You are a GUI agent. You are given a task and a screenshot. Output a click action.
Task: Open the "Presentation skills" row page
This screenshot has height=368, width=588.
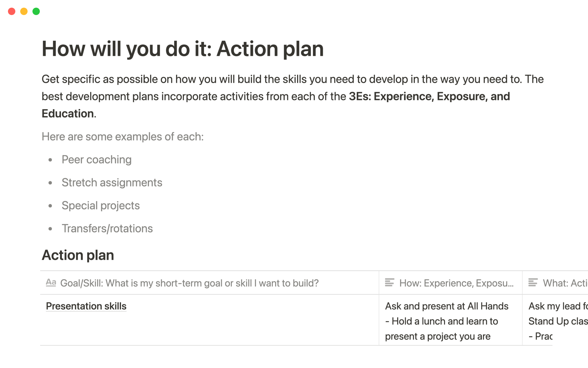(x=86, y=306)
